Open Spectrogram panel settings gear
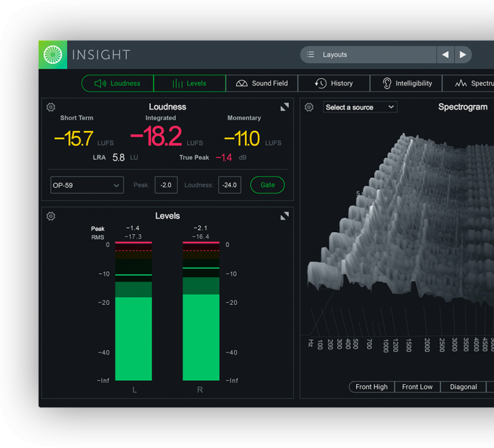Screen dimensions: 494x448 [x=309, y=107]
